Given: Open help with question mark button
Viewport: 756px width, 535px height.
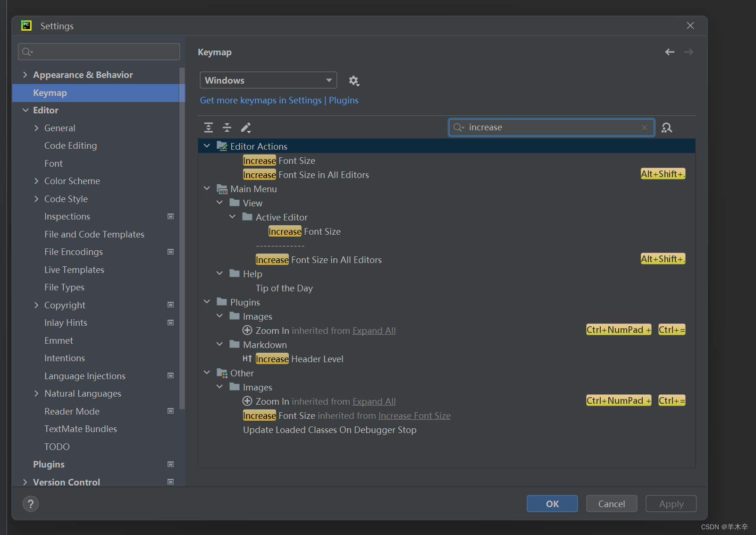Looking at the screenshot, I should [31, 504].
